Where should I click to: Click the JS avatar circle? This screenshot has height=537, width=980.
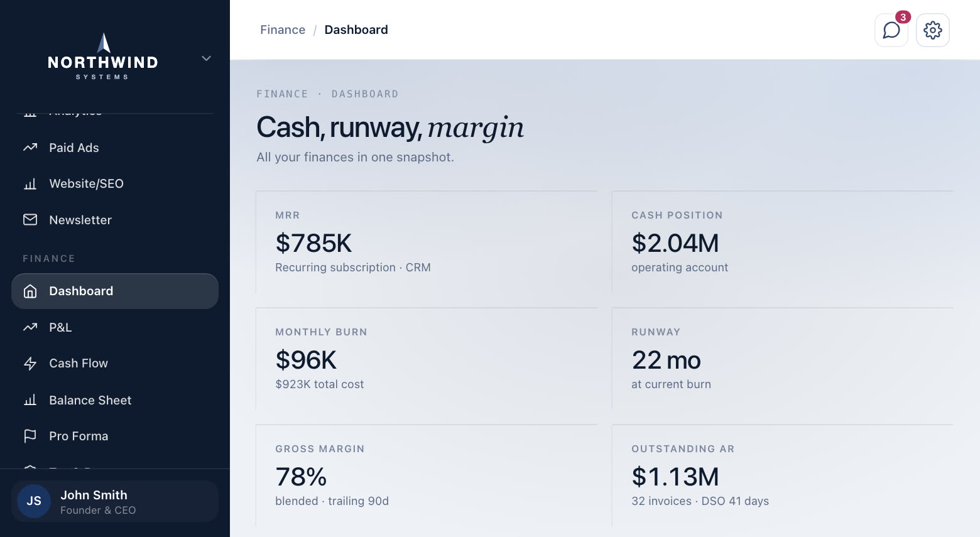click(x=34, y=501)
